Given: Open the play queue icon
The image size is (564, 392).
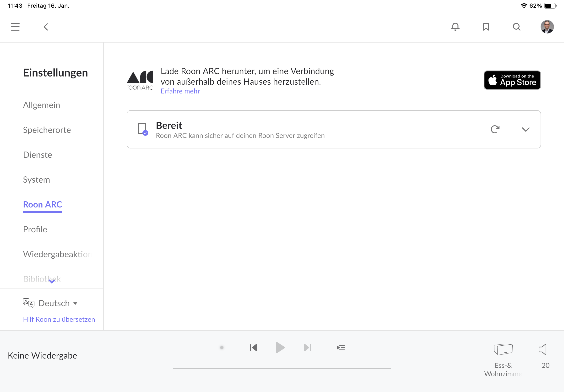Looking at the screenshot, I should (341, 348).
